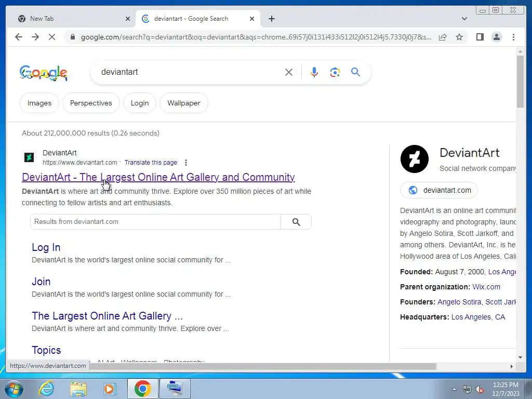Open muted volume tray icon

click(480, 389)
